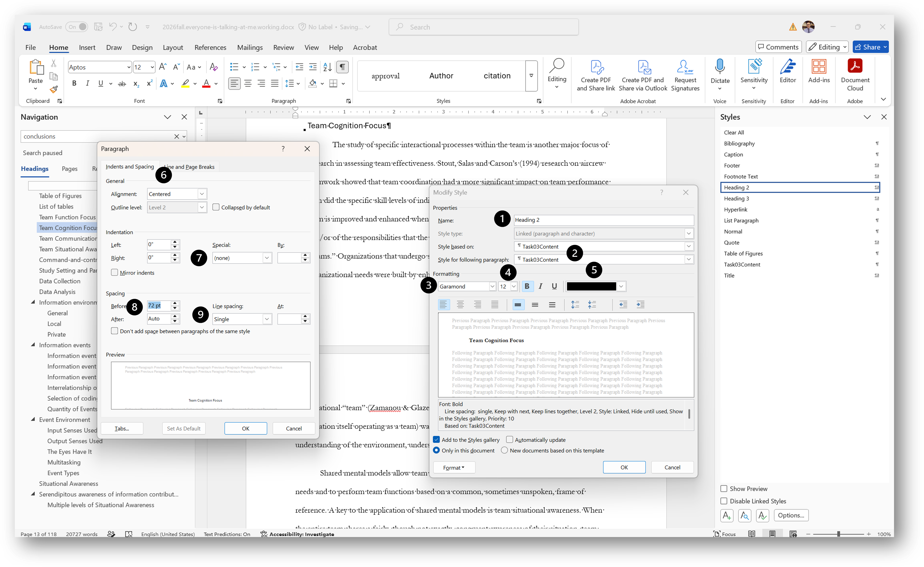Open Style based on dropdown
924x567 pixels.
688,246
